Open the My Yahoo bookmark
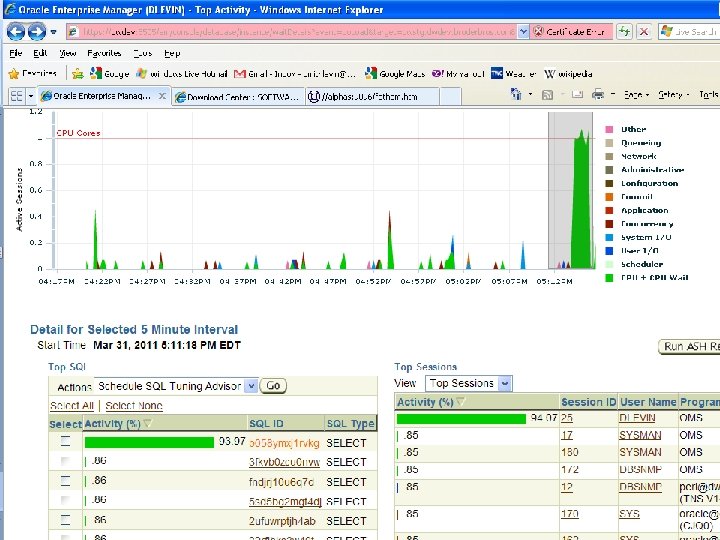This screenshot has width=720, height=540. point(458,73)
